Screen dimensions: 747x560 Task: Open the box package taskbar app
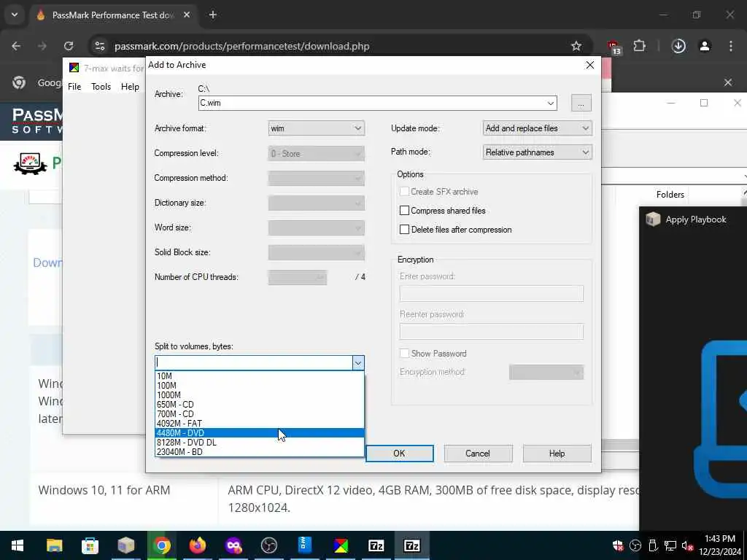point(126,545)
